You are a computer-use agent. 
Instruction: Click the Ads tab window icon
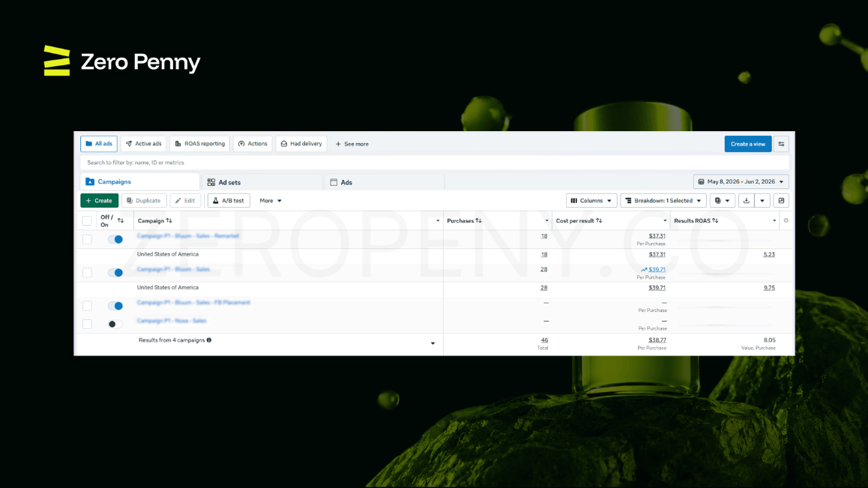334,182
